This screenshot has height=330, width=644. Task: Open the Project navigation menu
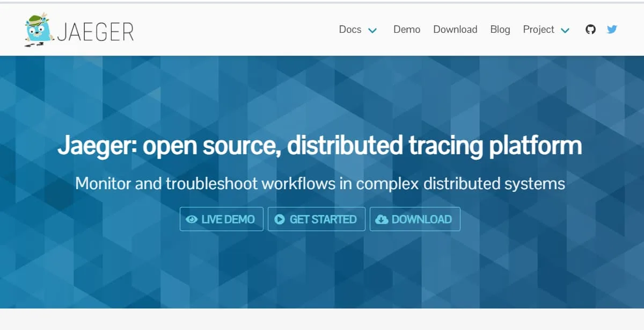coord(539,30)
